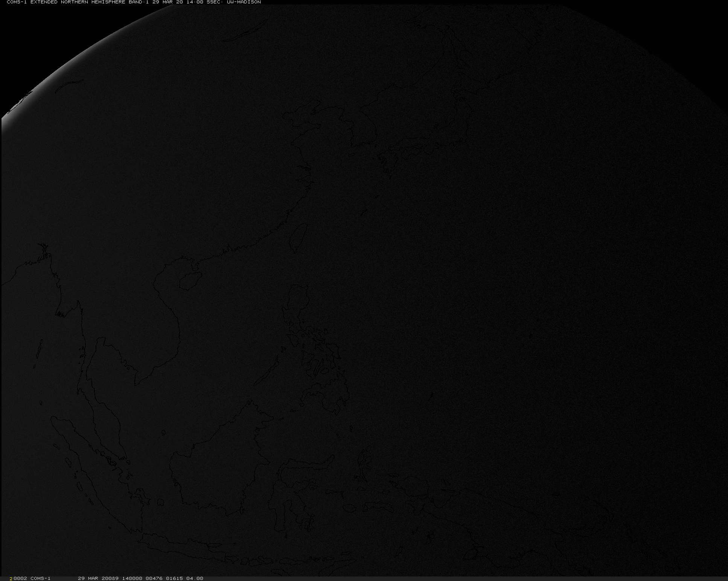Image resolution: width=728 pixels, height=581 pixels.
Task: Click the Hainan island outline on map
Action: tap(190, 281)
